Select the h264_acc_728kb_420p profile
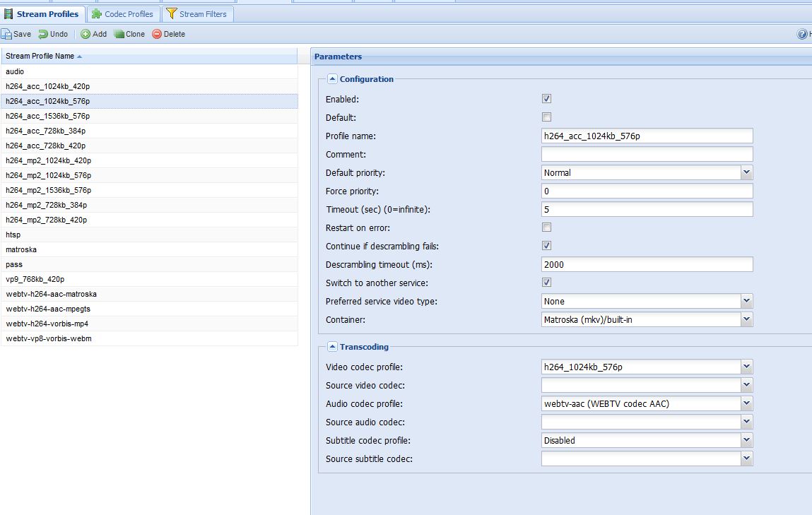 149,146
